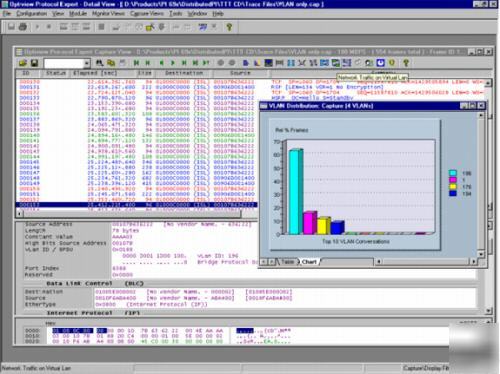Click the yellow copy frames icon

click(x=111, y=63)
